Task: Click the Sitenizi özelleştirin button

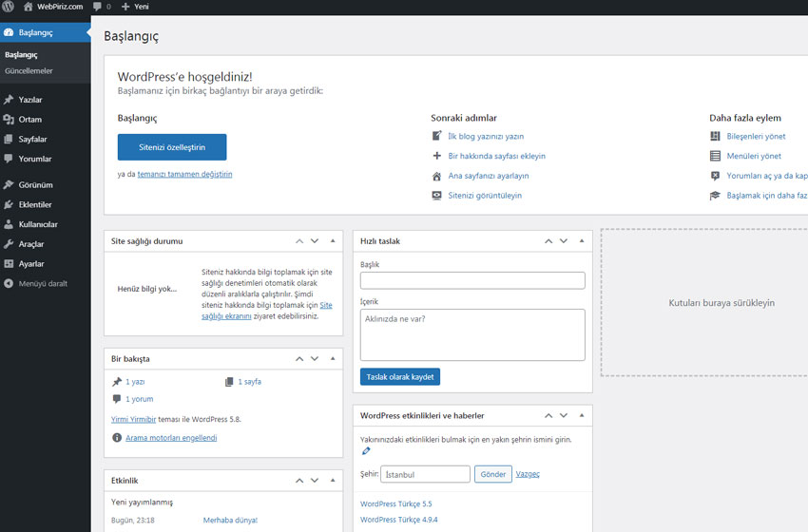Action: coord(172,147)
